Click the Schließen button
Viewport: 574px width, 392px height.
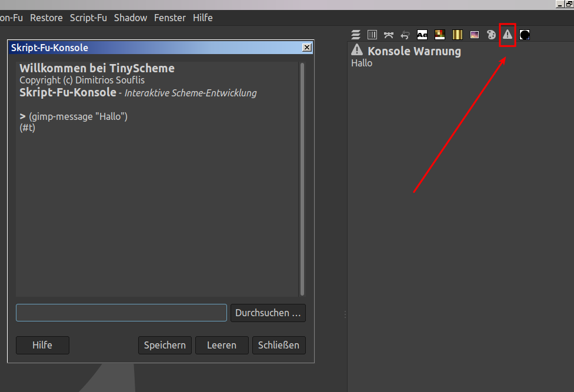pyautogui.click(x=279, y=345)
